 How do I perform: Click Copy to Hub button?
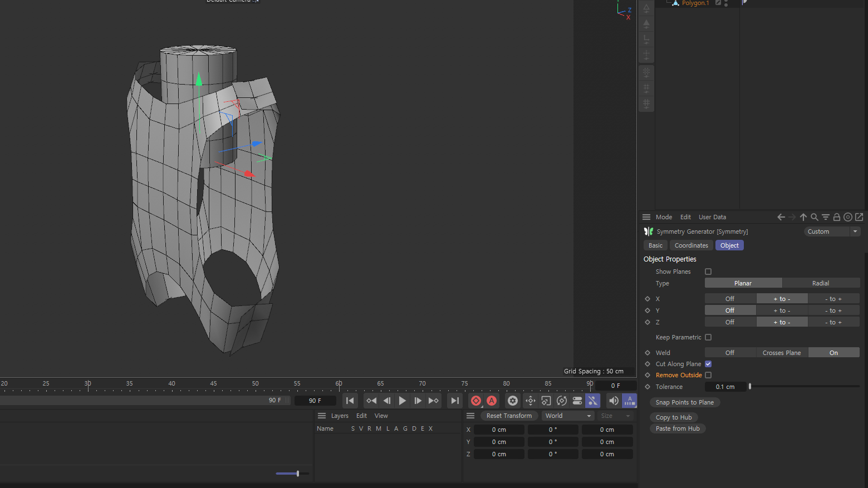[674, 417]
